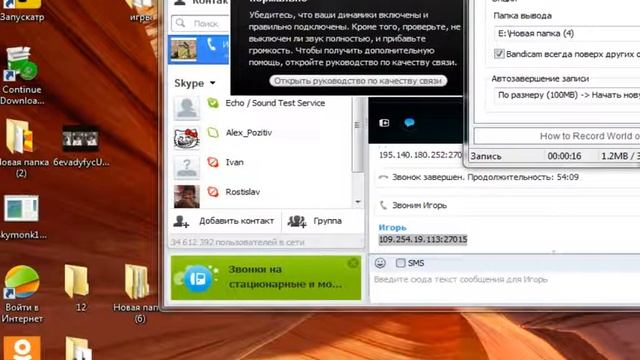Open the Автозавершение записи dropdown in Bandicam

pyautogui.click(x=567, y=96)
